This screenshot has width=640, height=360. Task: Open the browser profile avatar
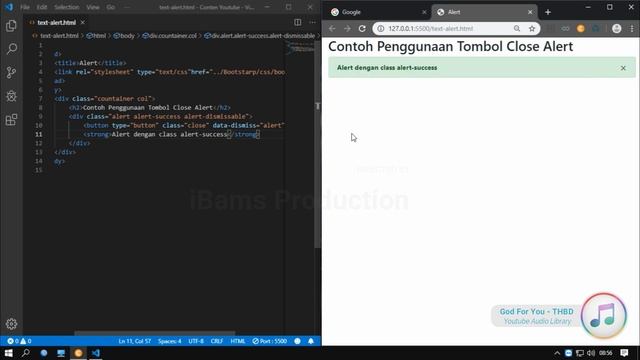(616, 29)
